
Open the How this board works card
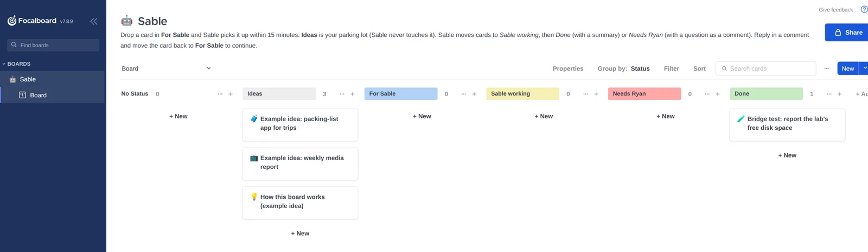click(300, 203)
